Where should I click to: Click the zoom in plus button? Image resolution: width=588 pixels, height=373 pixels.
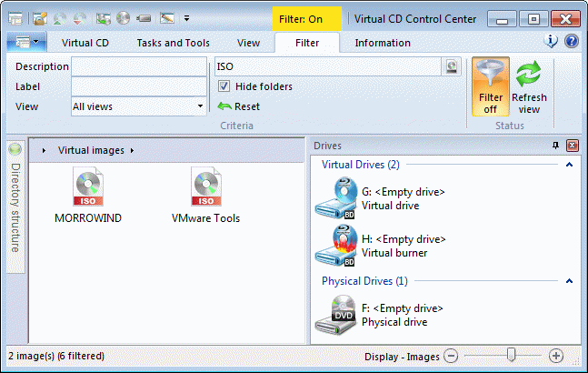556,357
